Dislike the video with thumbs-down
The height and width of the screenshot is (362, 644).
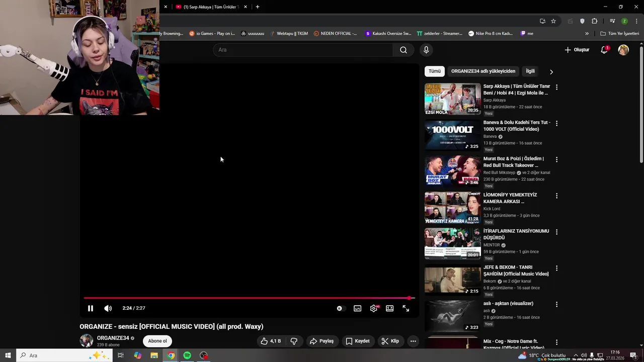tap(294, 341)
